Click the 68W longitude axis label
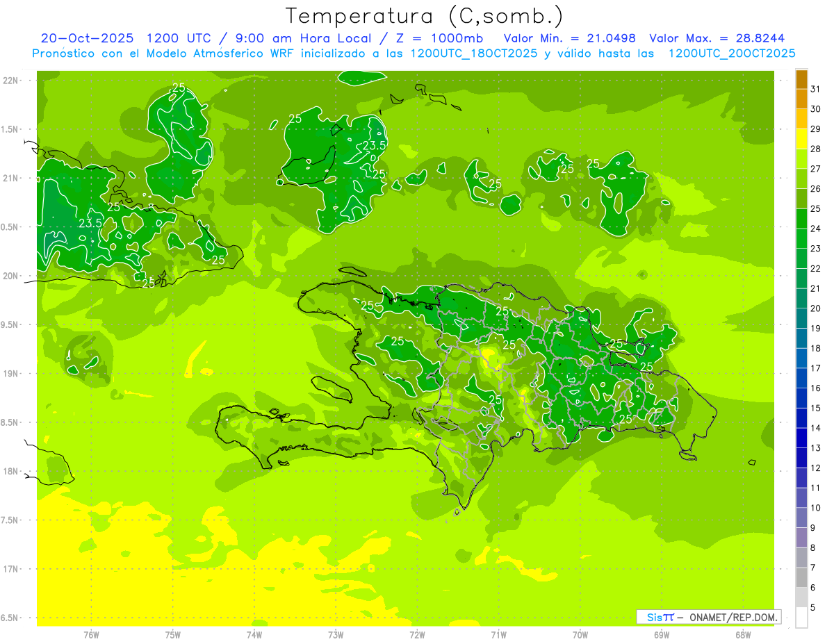The image size is (834, 644). tap(742, 635)
